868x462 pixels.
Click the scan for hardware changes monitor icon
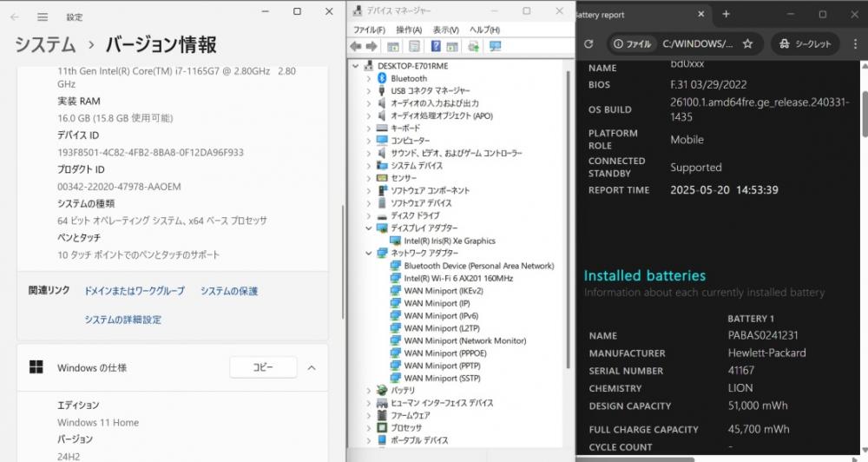(x=495, y=47)
